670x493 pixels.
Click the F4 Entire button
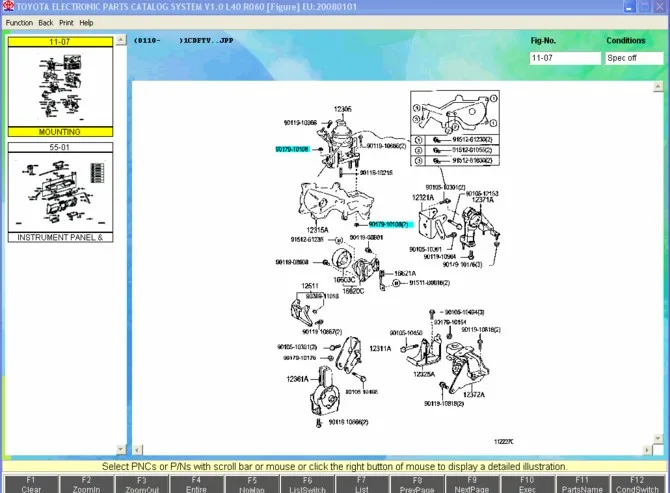click(197, 484)
